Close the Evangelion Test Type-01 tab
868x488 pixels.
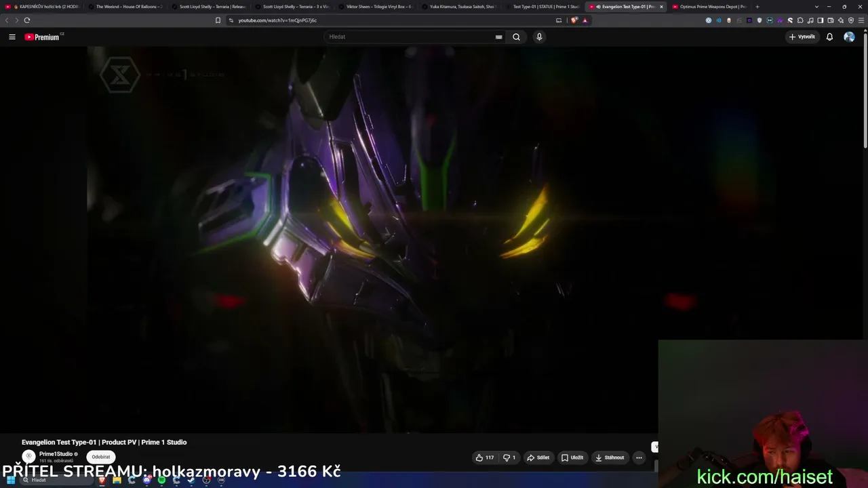(x=661, y=7)
